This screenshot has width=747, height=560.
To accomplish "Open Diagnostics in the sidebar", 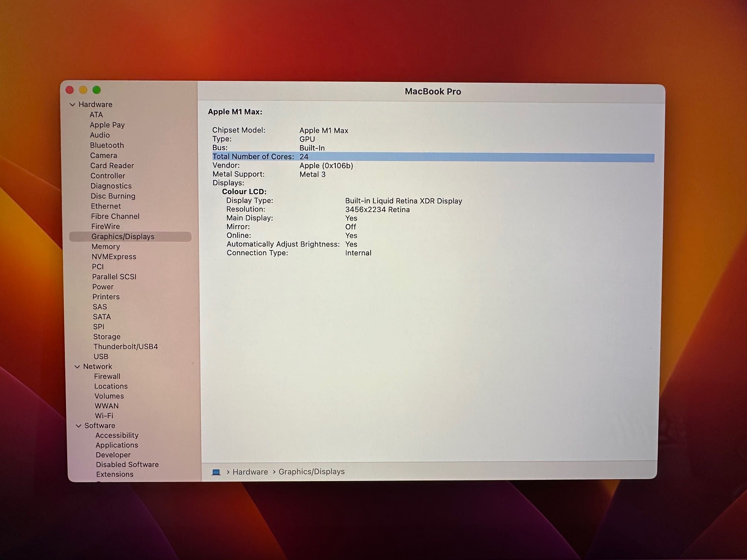I will point(111,186).
